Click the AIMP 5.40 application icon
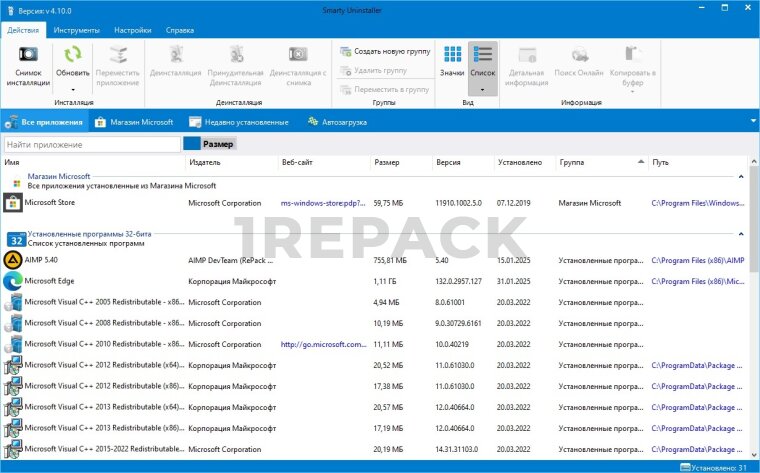760x473 pixels. [13, 260]
